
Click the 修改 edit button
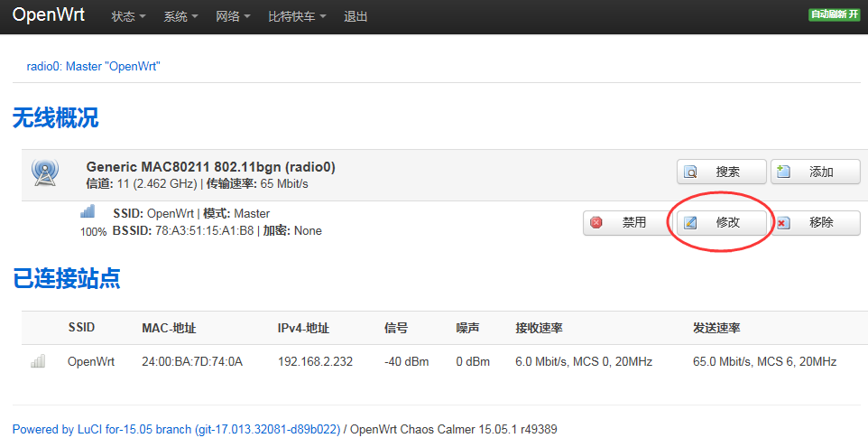[x=721, y=222]
